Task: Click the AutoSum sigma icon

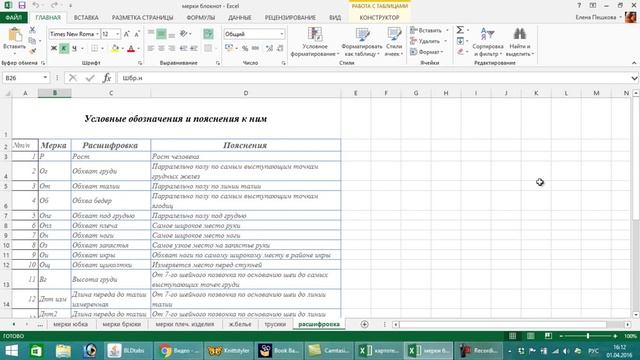Action: point(460,30)
